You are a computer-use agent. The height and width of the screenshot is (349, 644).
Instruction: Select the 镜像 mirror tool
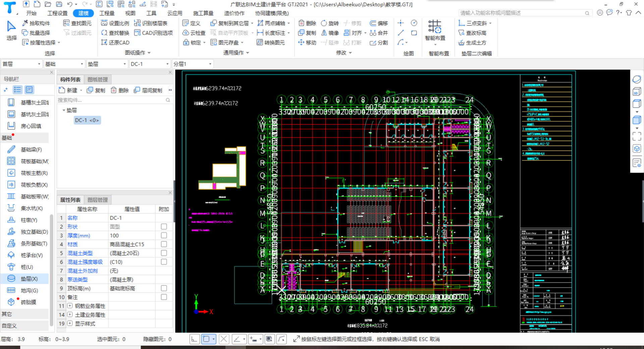click(330, 33)
